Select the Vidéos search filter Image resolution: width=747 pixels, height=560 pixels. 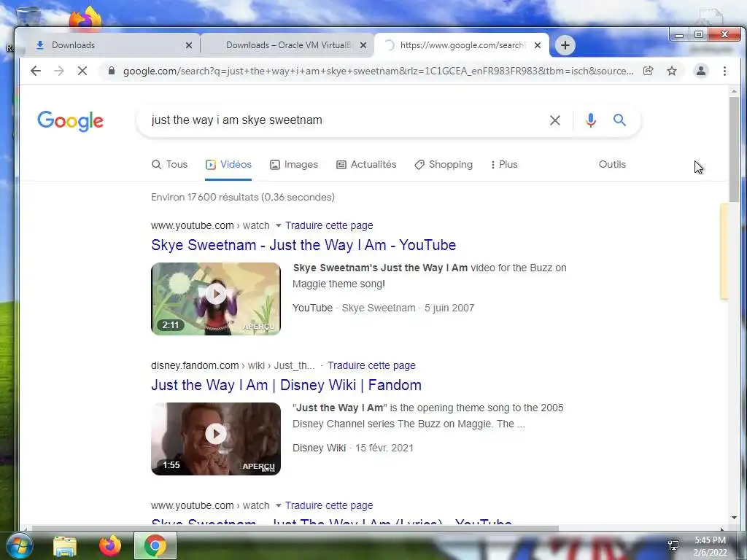228,164
